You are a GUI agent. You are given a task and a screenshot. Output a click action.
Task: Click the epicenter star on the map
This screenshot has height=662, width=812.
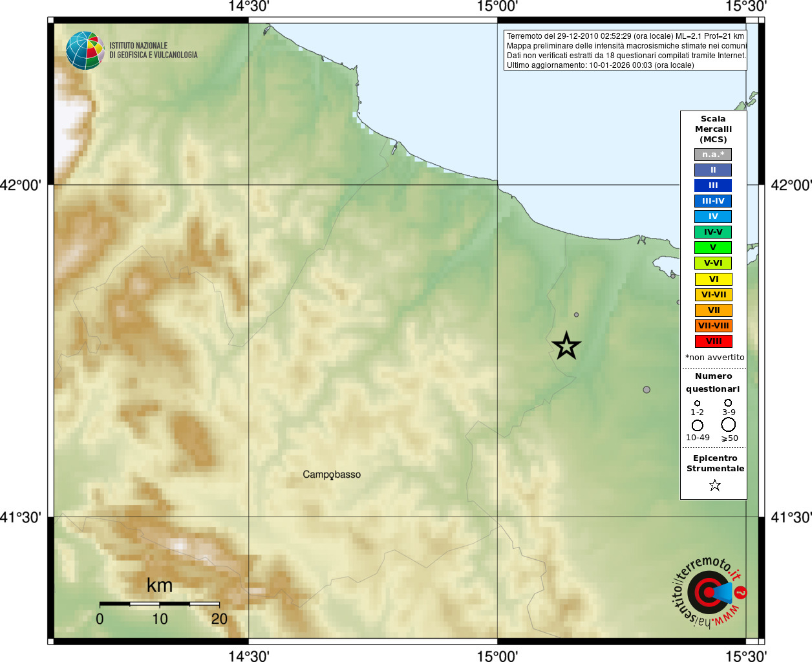[x=567, y=346]
